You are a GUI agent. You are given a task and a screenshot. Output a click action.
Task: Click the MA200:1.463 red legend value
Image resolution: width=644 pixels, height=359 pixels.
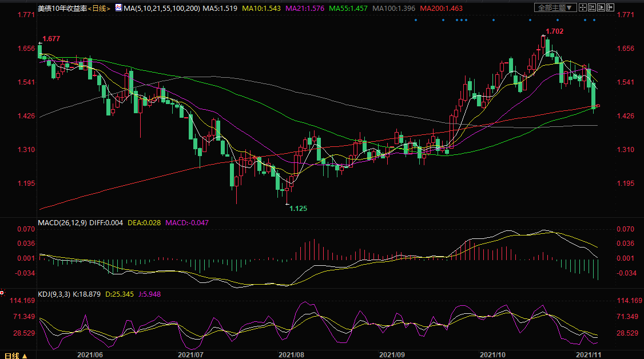[441, 9]
